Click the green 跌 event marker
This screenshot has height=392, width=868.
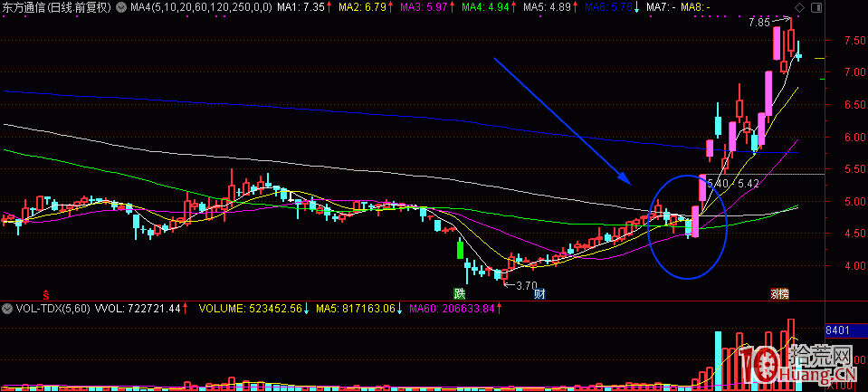pos(459,294)
